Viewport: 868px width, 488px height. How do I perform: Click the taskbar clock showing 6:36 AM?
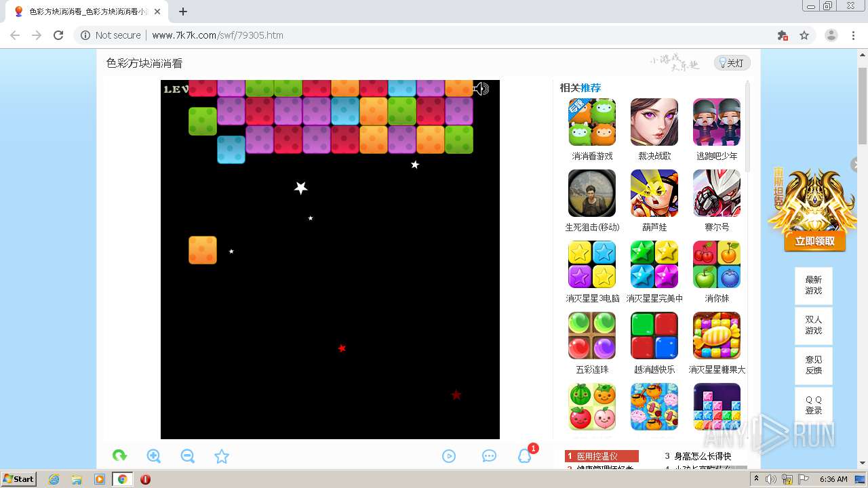[x=833, y=479]
